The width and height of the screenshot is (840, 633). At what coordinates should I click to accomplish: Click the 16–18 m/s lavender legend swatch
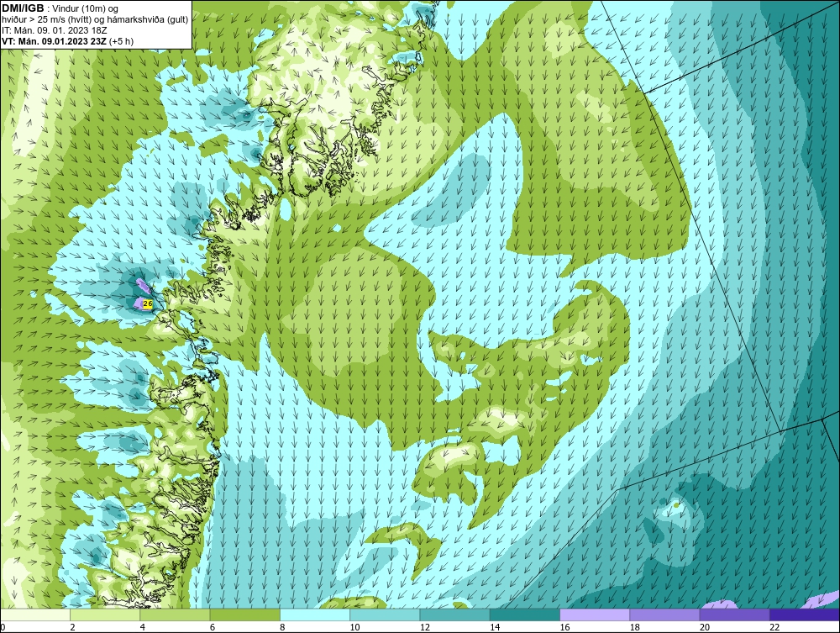click(x=595, y=615)
